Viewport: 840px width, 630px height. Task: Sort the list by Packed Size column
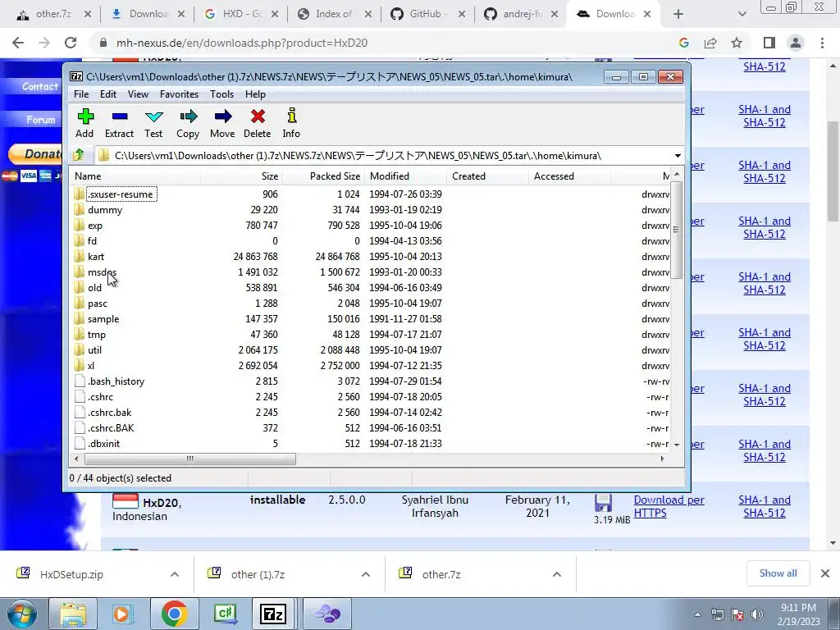click(323, 176)
